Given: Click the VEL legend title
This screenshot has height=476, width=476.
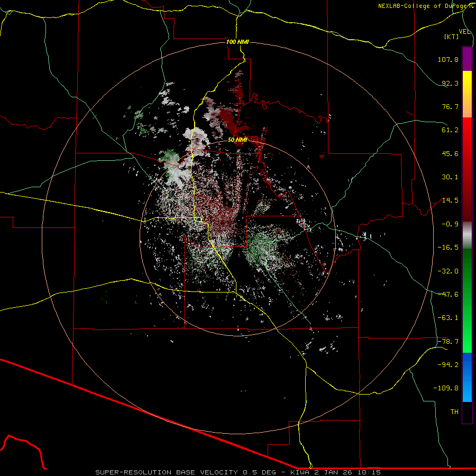Looking at the screenshot, I should [464, 32].
